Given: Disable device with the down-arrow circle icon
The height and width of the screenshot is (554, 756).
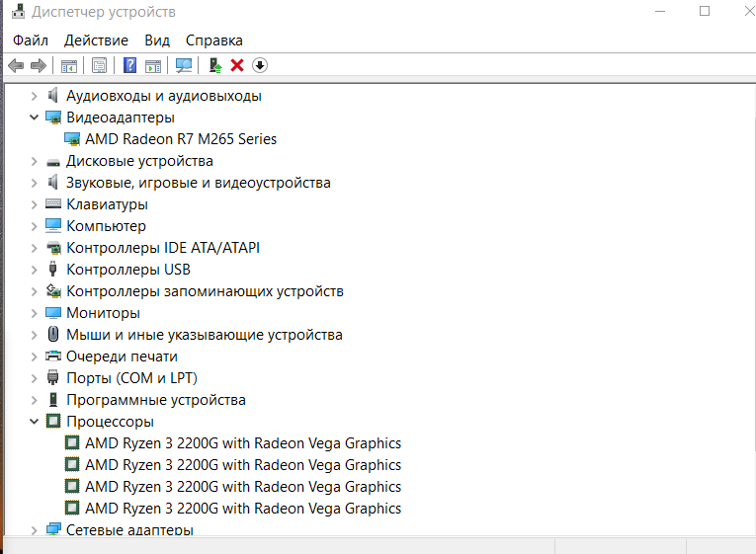Looking at the screenshot, I should pos(259,65).
